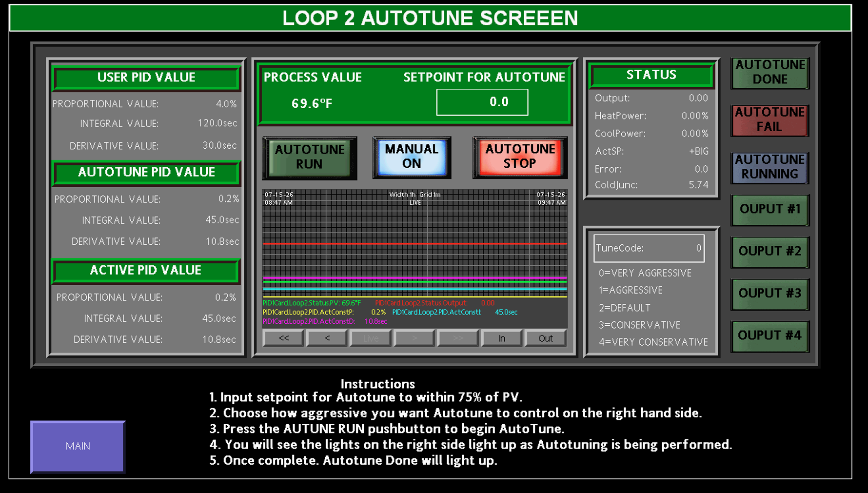868x493 pixels.
Task: Click the AUTOTUNE FAIL indicator
Action: coord(770,120)
